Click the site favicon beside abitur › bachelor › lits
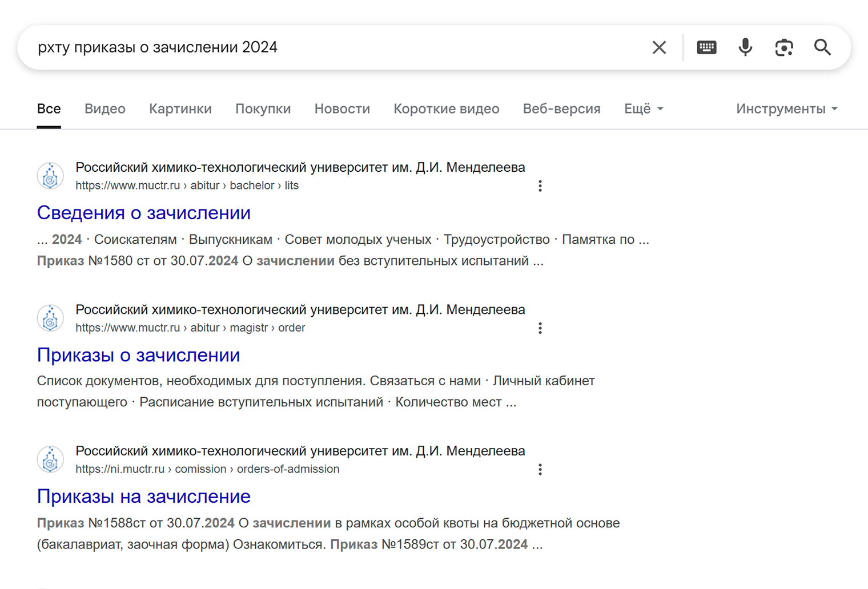The width and height of the screenshot is (868, 589). tap(50, 176)
